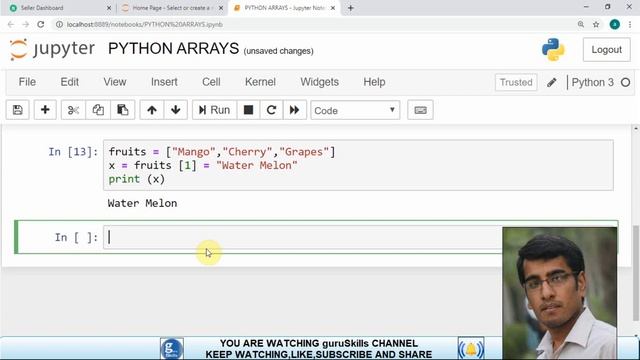
Task: Select the In [13] cell prompt
Action: coord(73,152)
